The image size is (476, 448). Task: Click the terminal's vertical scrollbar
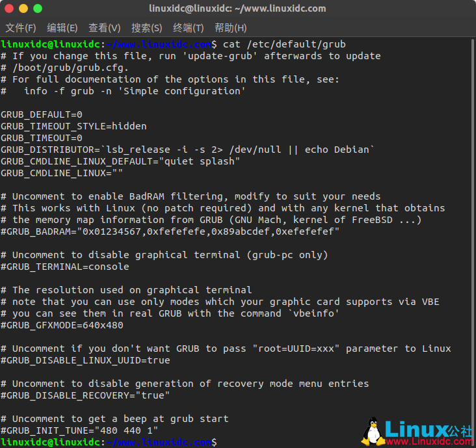point(473,243)
